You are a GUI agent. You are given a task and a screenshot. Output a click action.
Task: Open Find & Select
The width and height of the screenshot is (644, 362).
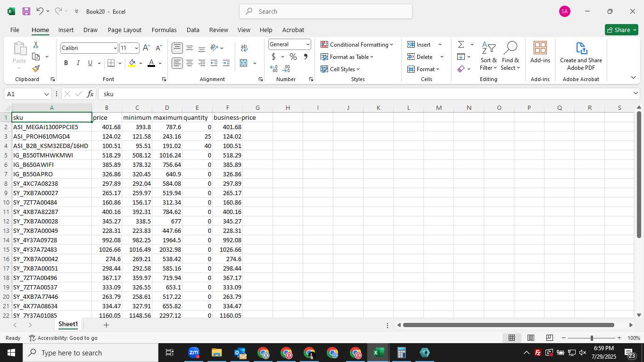(510, 57)
